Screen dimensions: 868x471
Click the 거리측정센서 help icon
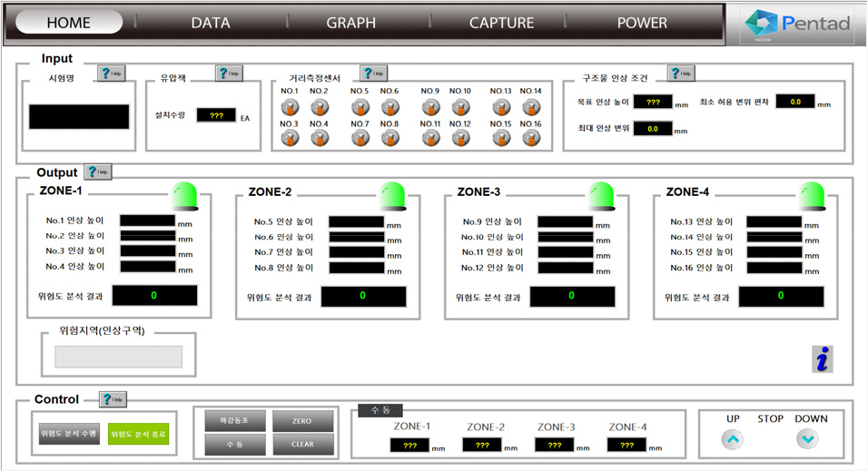(x=373, y=74)
